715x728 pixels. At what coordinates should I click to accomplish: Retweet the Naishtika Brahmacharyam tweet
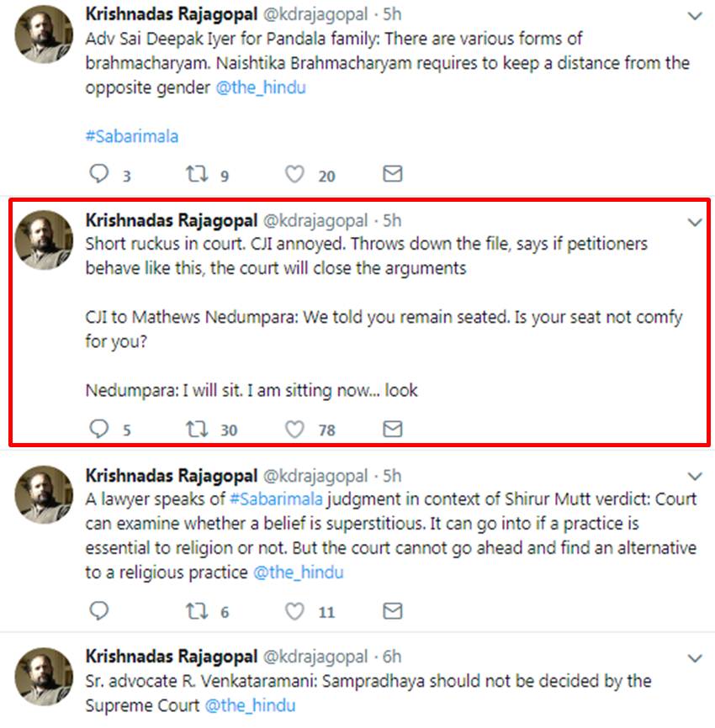tap(196, 174)
